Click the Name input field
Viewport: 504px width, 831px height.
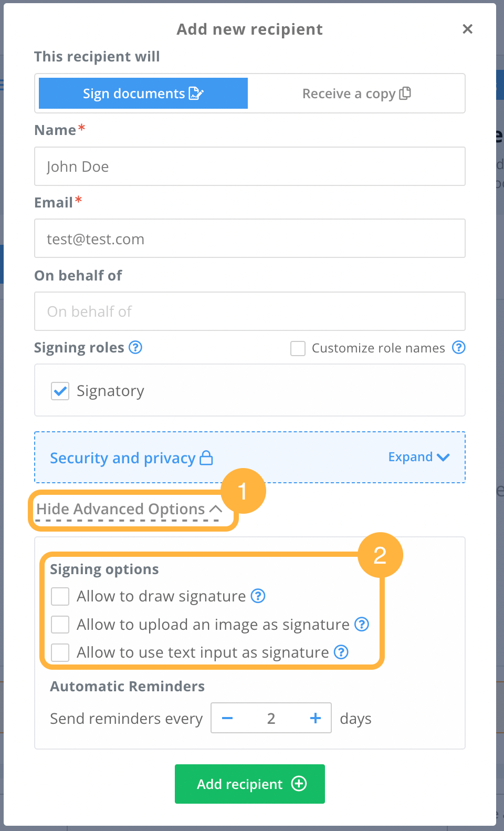(250, 166)
